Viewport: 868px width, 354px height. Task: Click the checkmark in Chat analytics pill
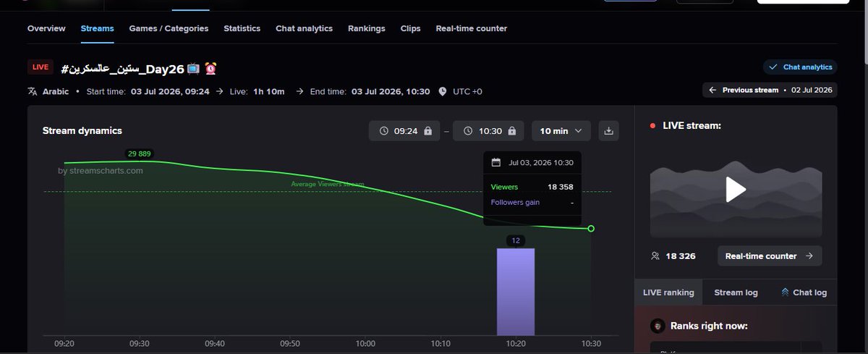tap(773, 67)
